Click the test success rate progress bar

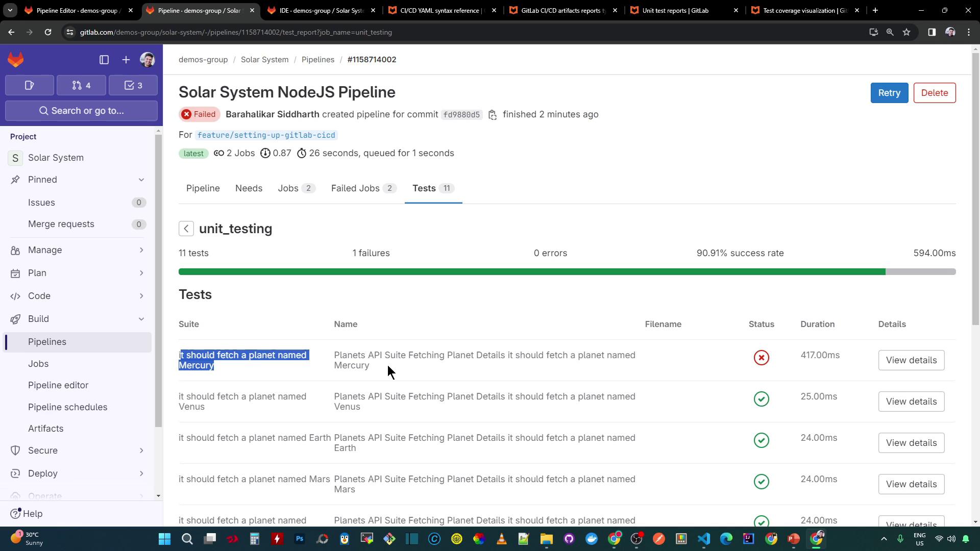click(567, 272)
